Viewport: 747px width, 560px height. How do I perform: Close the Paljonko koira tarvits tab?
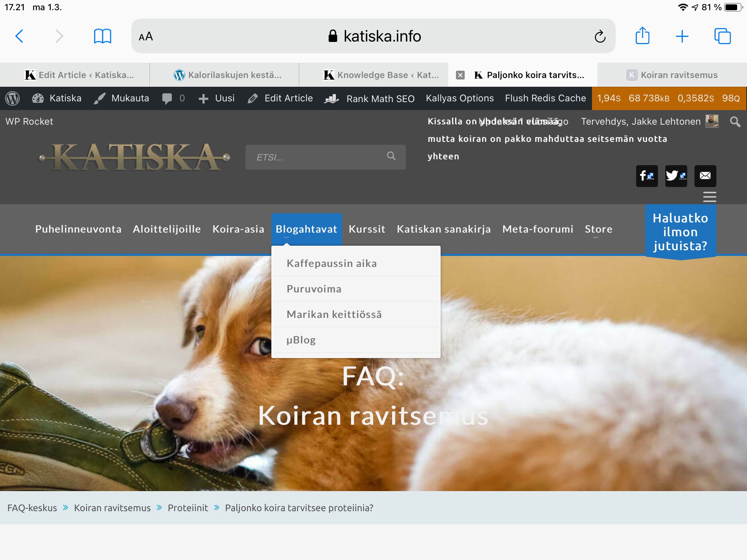click(x=460, y=75)
